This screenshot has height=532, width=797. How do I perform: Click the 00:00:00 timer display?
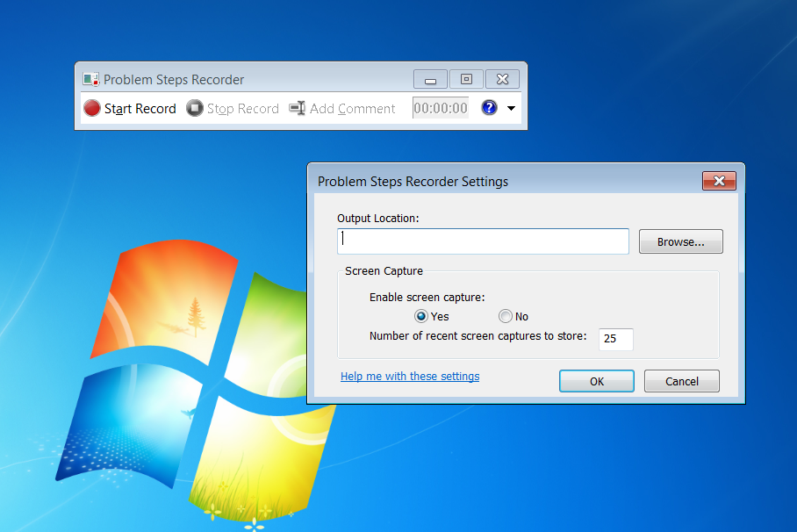point(440,108)
